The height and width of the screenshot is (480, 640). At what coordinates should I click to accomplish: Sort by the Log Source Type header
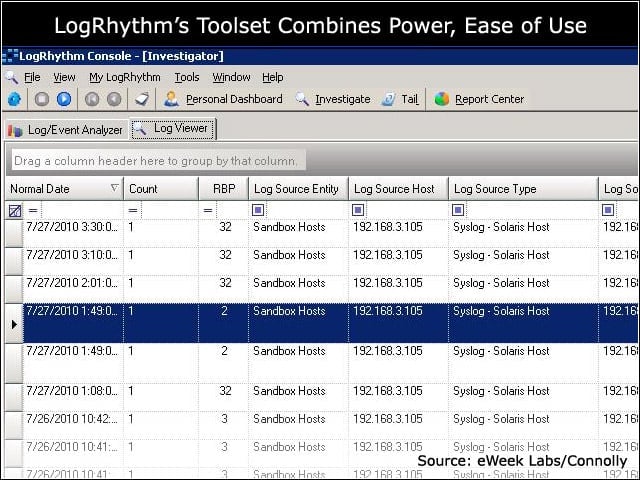[523, 189]
